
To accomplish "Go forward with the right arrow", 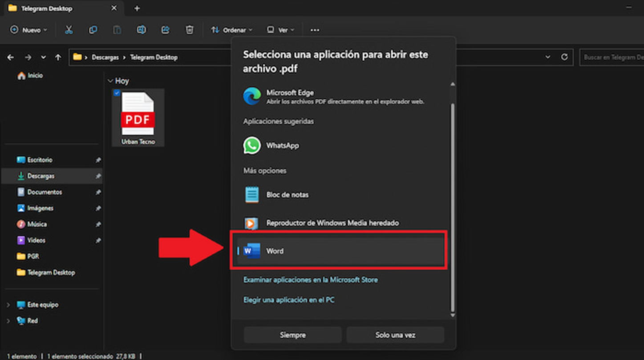I will tap(28, 57).
